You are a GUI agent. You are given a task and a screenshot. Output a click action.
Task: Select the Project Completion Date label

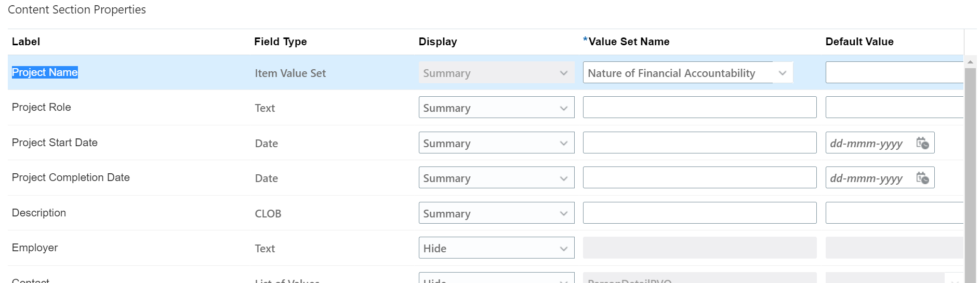[71, 177]
